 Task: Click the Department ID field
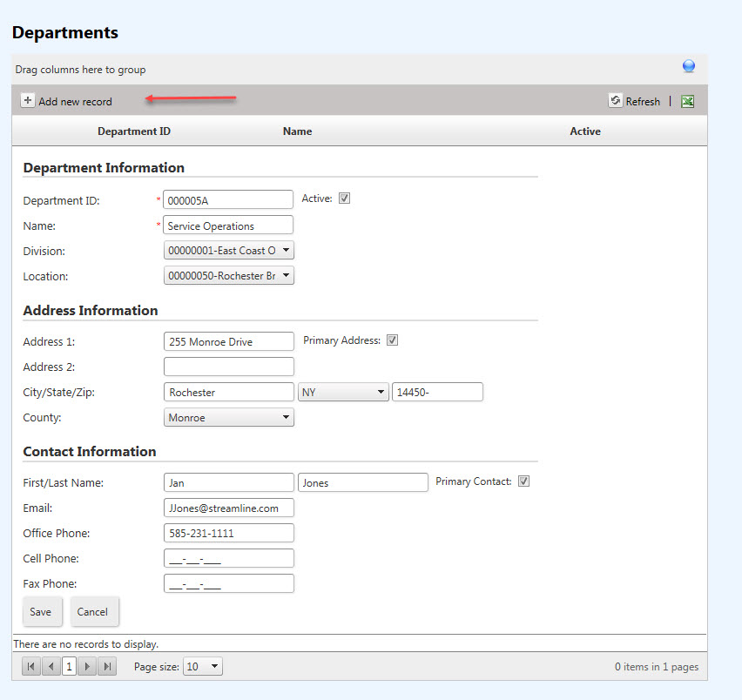coord(228,199)
